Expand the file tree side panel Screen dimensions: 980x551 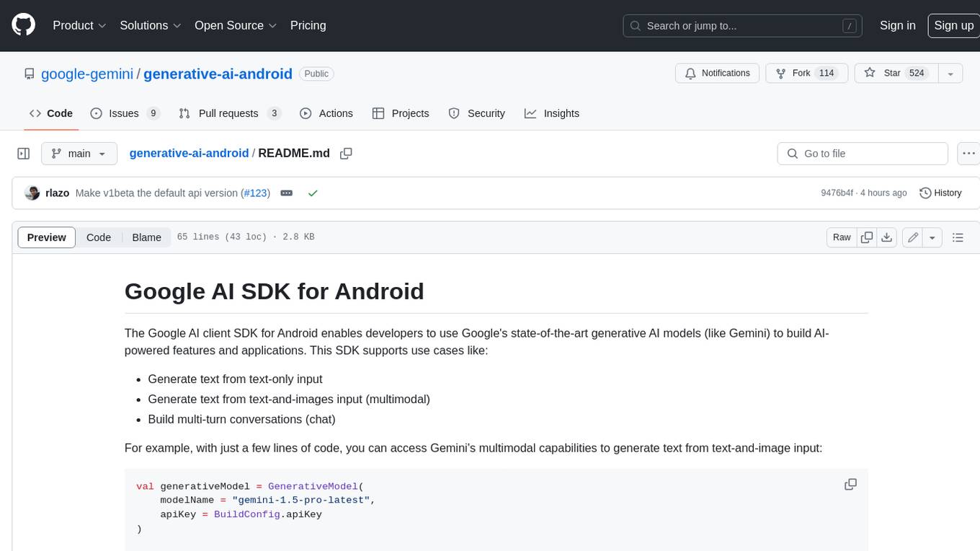coord(23,154)
